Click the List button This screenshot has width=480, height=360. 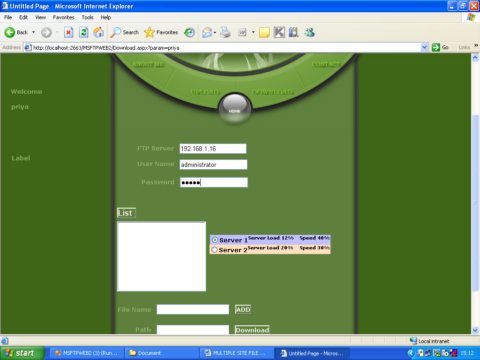point(126,213)
